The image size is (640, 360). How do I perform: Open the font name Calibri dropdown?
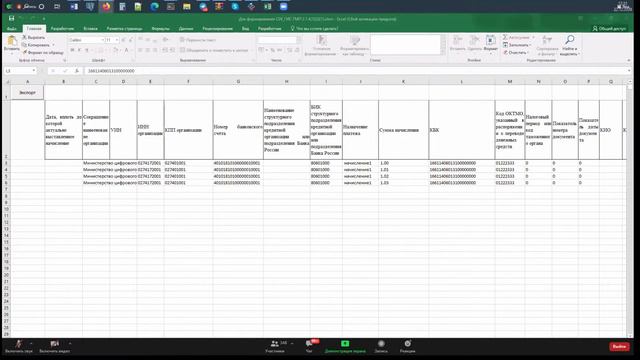point(102,40)
